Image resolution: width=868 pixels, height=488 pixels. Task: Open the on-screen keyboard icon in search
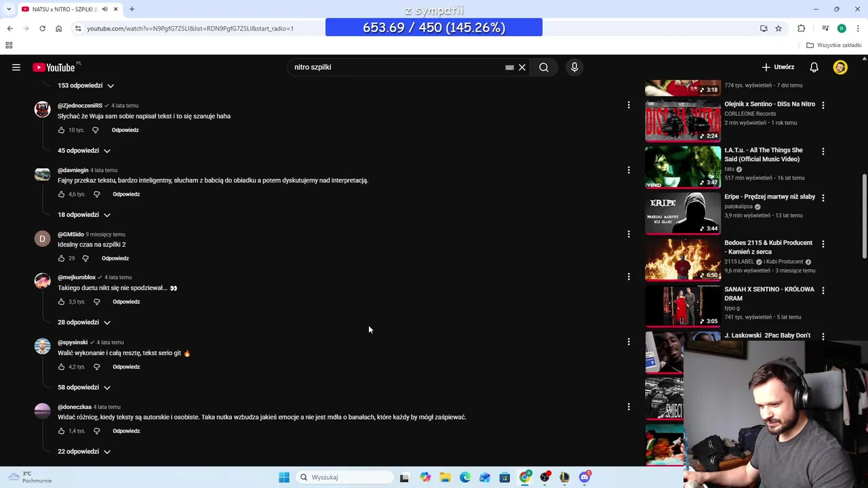tap(509, 67)
